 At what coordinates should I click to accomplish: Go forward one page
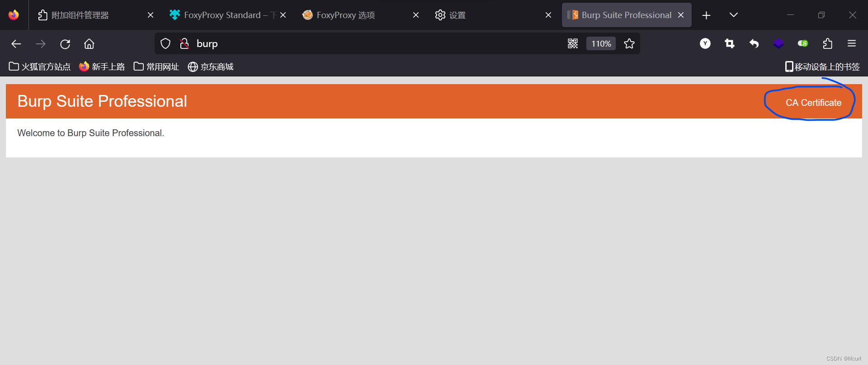41,44
